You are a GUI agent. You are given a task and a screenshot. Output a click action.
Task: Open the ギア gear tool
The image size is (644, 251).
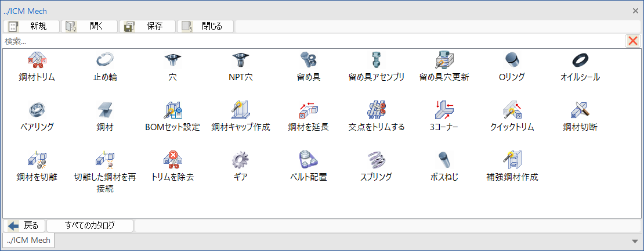(x=241, y=160)
